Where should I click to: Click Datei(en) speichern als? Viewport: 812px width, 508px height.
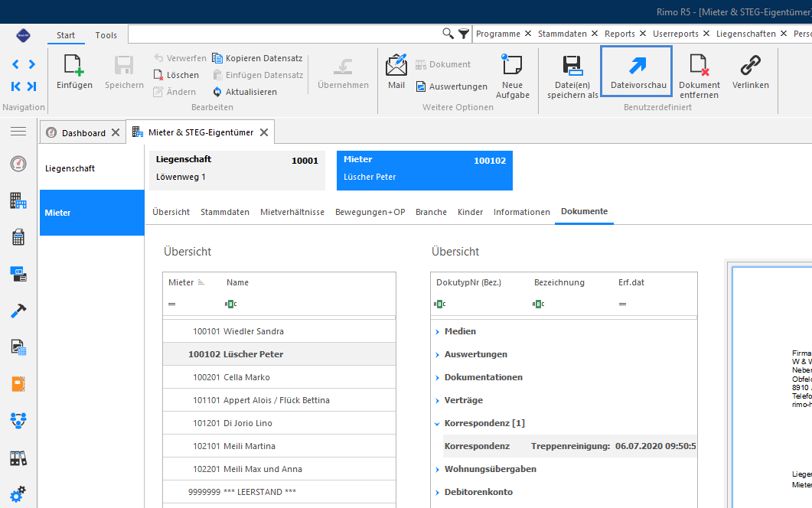(572, 77)
